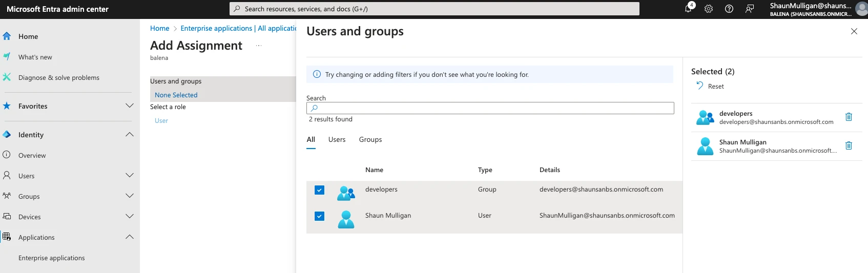Viewport: 868px width, 273px height.
Task: Expand the Groups menu chevron
Action: (x=130, y=196)
